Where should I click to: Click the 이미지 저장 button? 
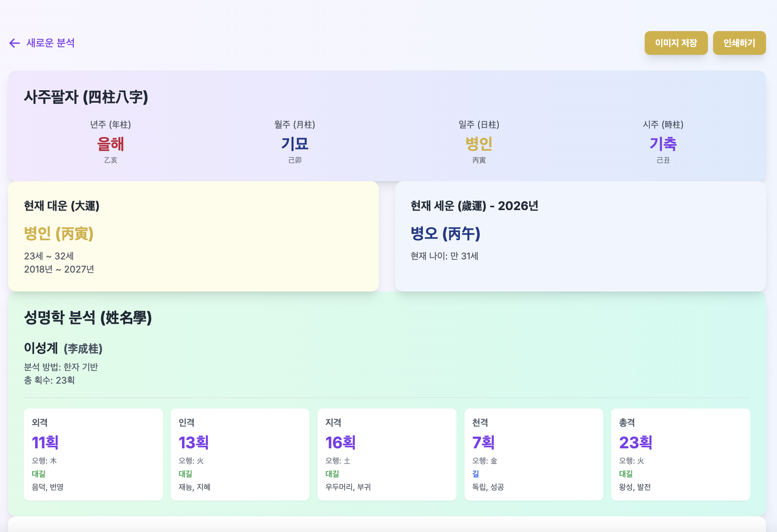[x=676, y=42]
